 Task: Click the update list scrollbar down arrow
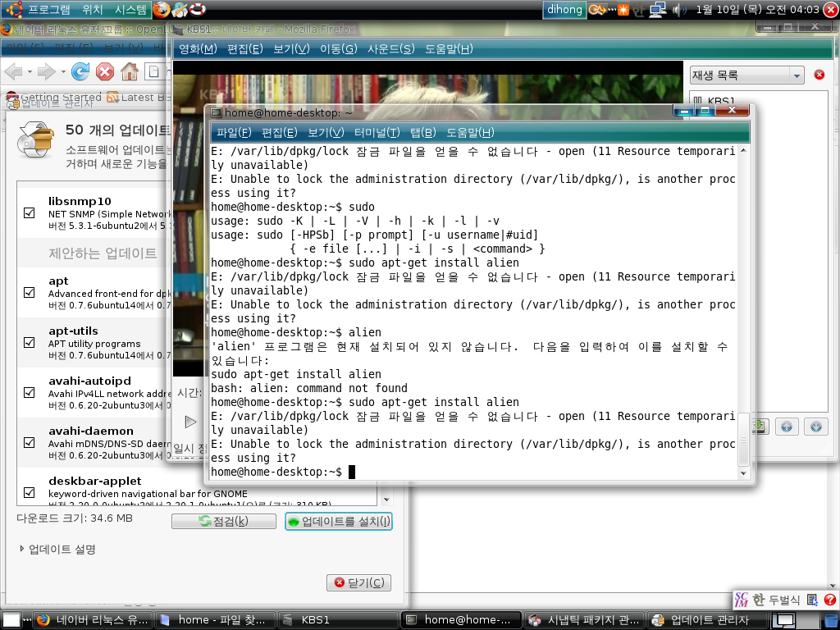point(387,500)
